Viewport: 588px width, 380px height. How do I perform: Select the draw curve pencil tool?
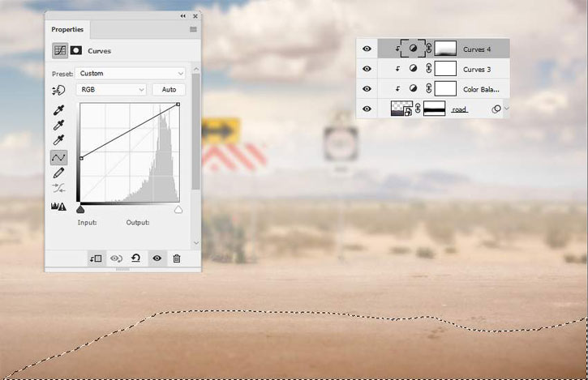[58, 173]
